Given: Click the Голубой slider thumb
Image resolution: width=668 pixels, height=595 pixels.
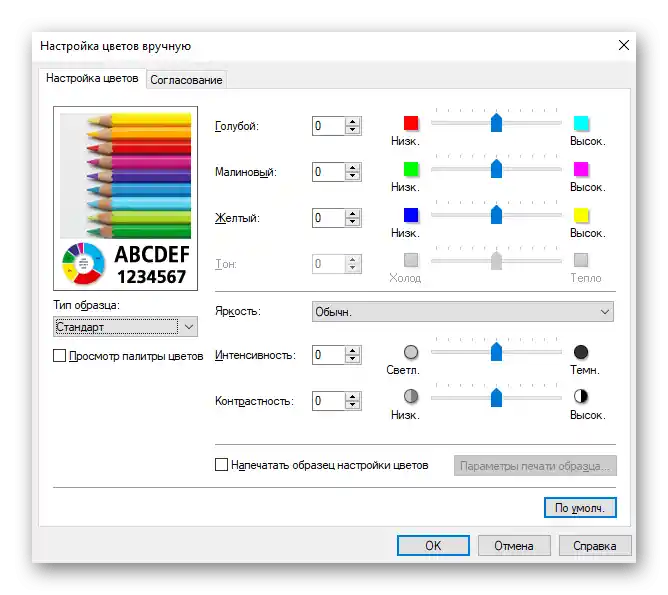Looking at the screenshot, I should tap(496, 123).
